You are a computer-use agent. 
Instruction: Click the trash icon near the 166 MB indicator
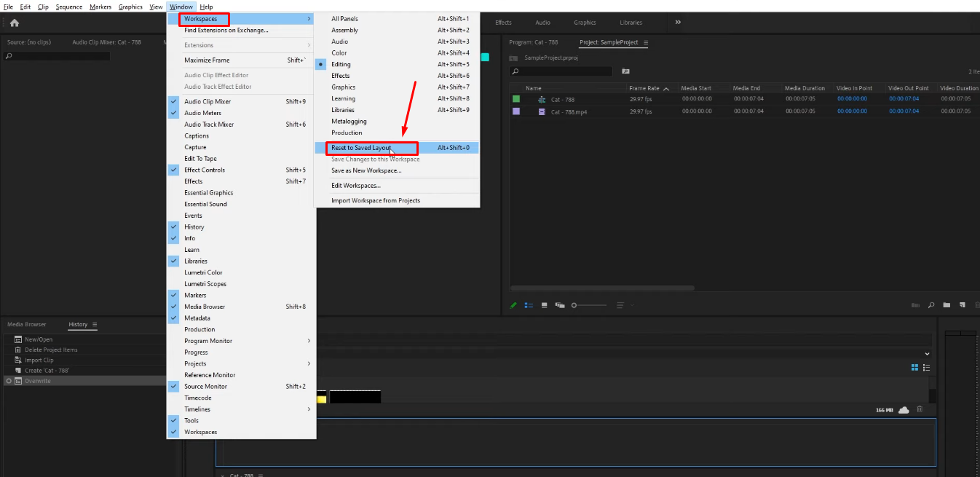919,409
